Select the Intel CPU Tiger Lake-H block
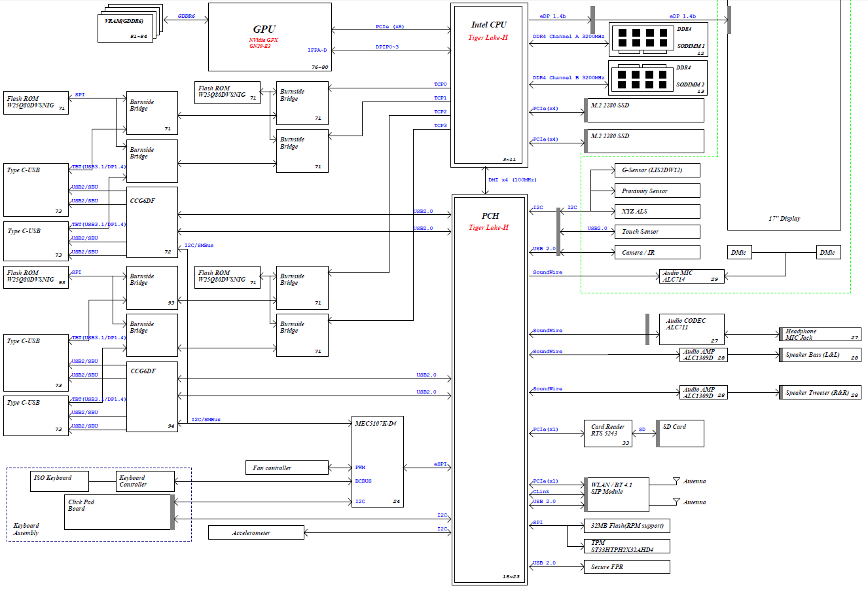 (488, 85)
